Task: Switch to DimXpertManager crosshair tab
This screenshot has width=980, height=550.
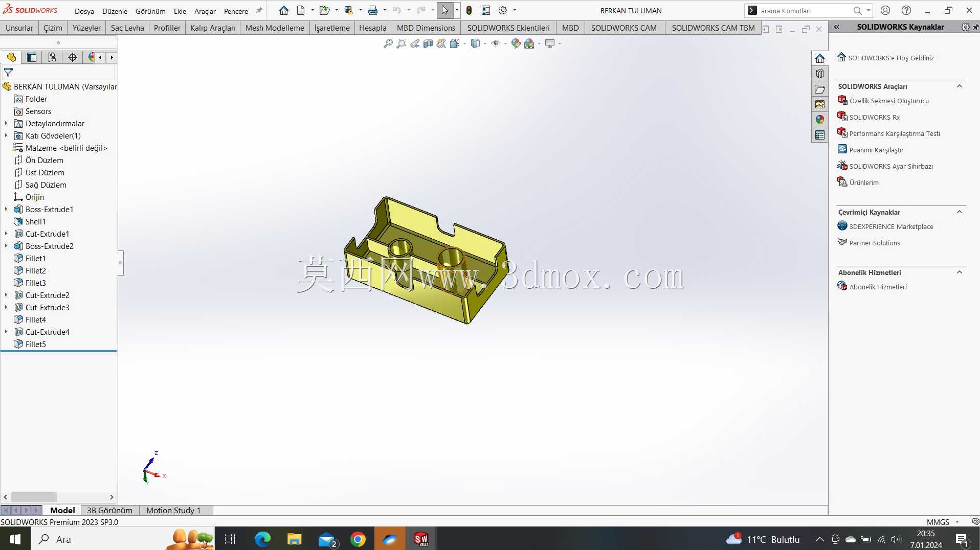Action: [x=73, y=57]
